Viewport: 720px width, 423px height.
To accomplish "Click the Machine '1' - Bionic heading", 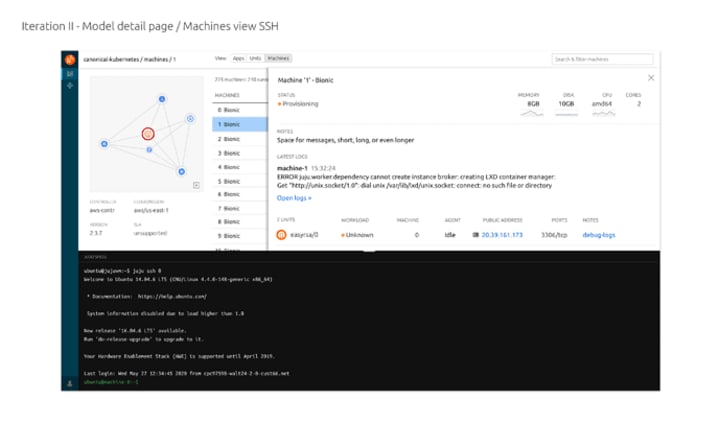I will (x=305, y=80).
